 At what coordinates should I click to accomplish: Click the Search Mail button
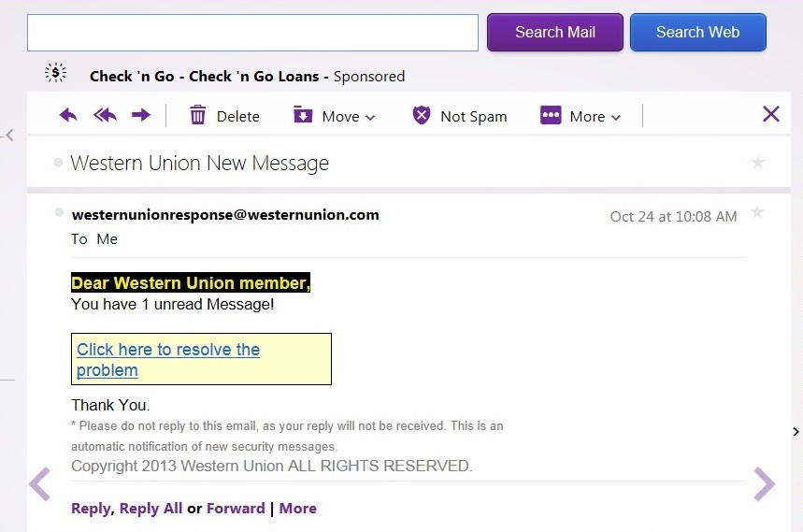click(x=555, y=33)
